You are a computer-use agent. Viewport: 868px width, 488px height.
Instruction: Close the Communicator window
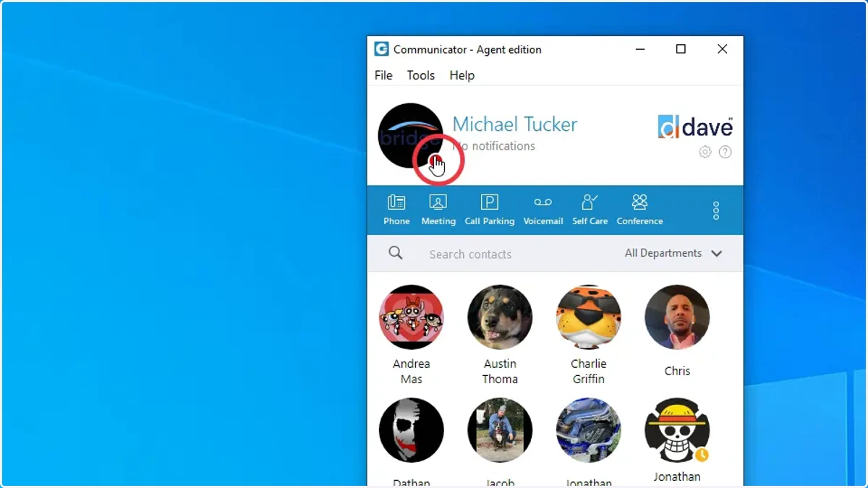click(x=722, y=49)
